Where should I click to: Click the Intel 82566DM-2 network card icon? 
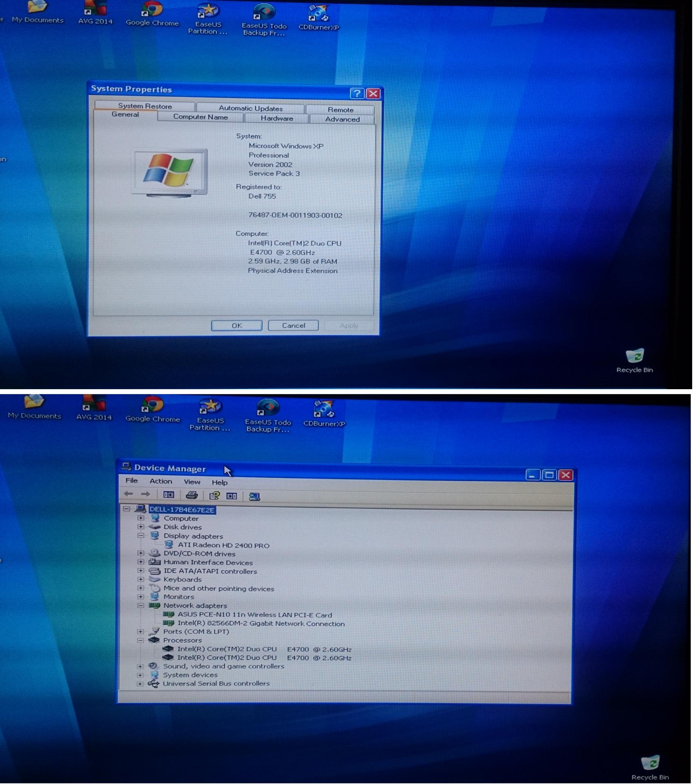click(168, 623)
